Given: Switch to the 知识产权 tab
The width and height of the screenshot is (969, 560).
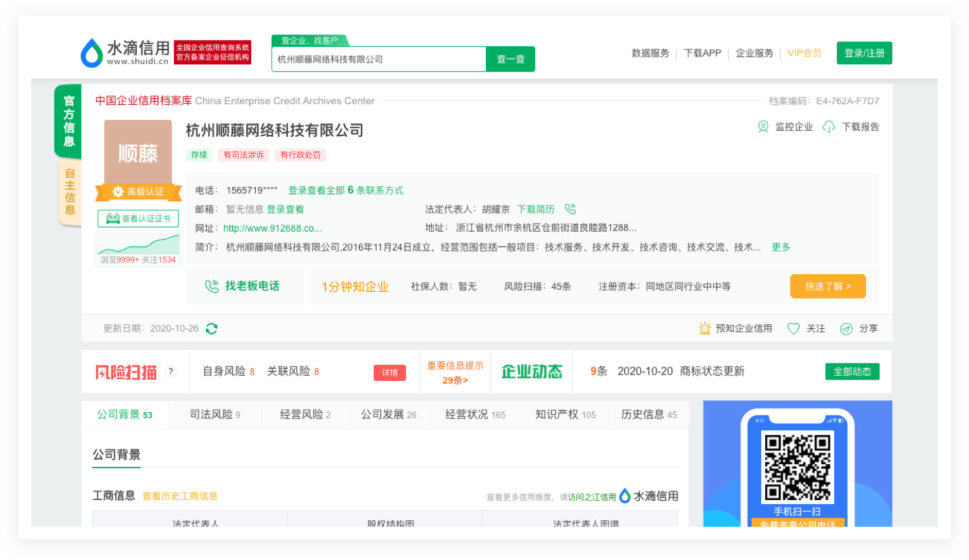Looking at the screenshot, I should [565, 415].
